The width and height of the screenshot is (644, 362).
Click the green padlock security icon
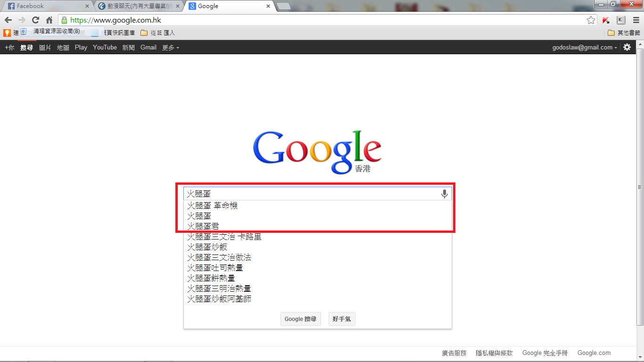coord(64,20)
